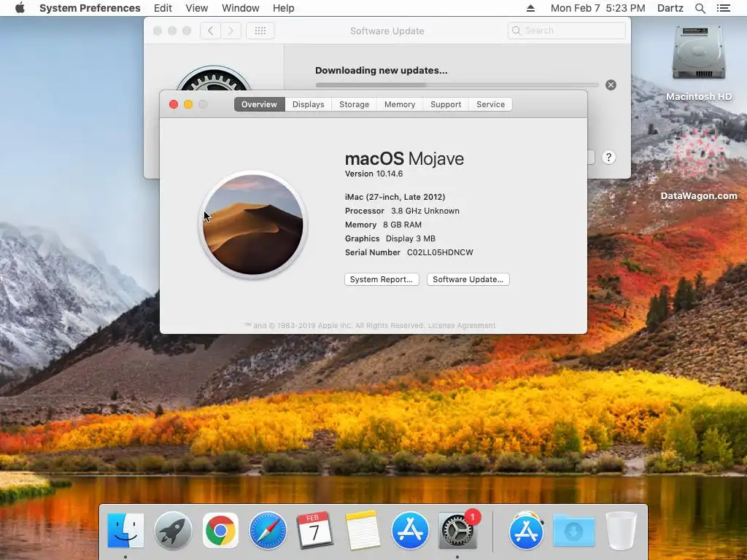The image size is (747, 560).
Task: Open the Window menu
Action: [x=241, y=8]
